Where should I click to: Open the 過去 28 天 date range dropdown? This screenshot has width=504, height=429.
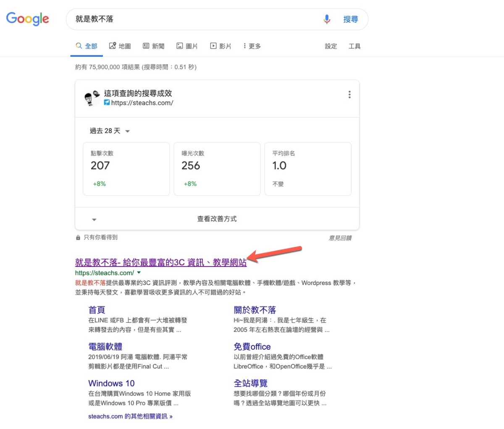coord(110,131)
